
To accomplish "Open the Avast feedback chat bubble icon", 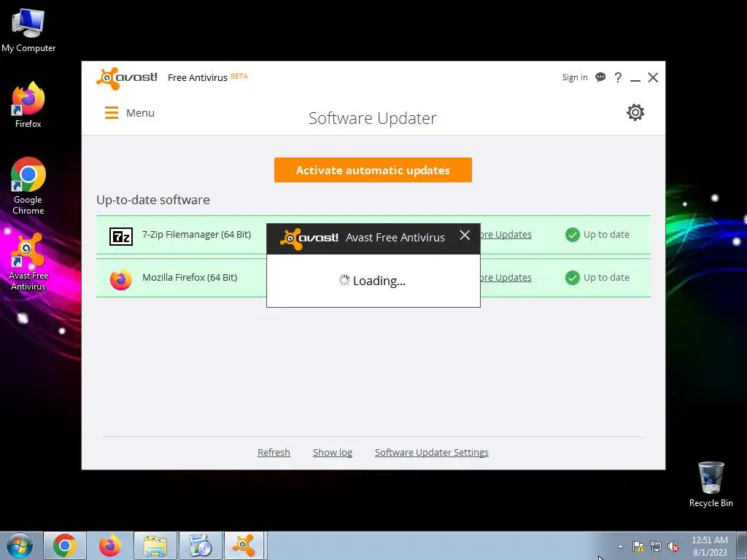I will (x=600, y=77).
